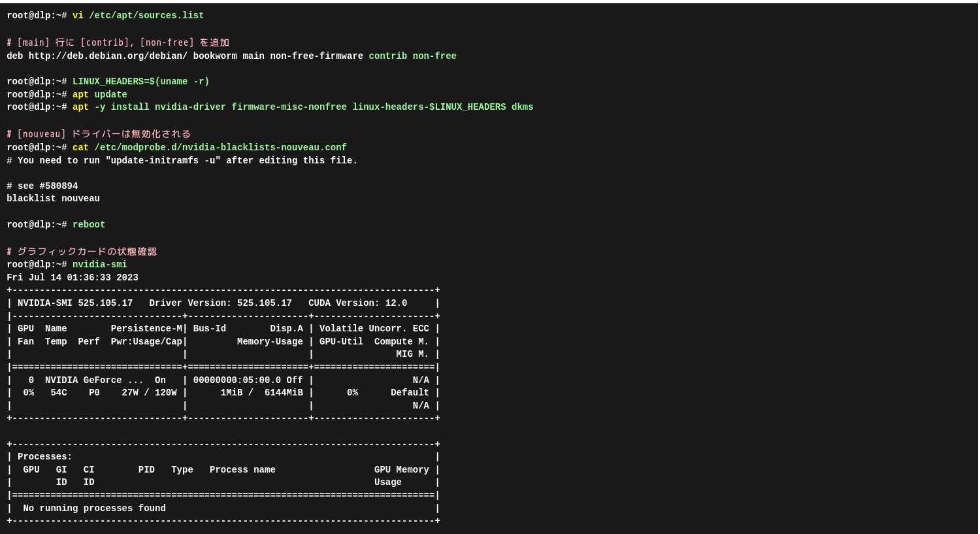Click 'dkms' at the end of install command
Image resolution: width=980 pixels, height=534 pixels.
[x=523, y=107]
